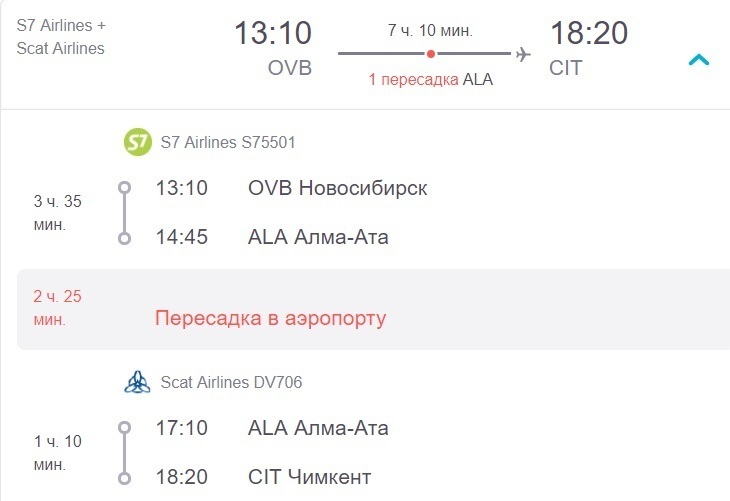The width and height of the screenshot is (730, 501).
Task: Click the '1 пересадка ALA' layover label
Action: pyautogui.click(x=431, y=80)
